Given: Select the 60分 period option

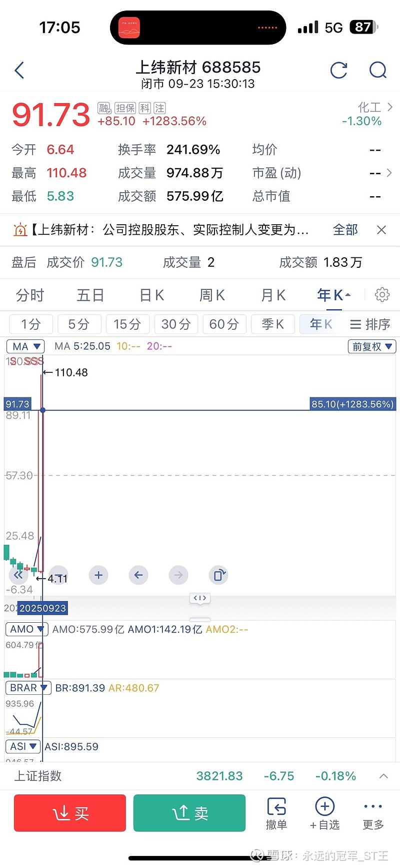Looking at the screenshot, I should 224,324.
